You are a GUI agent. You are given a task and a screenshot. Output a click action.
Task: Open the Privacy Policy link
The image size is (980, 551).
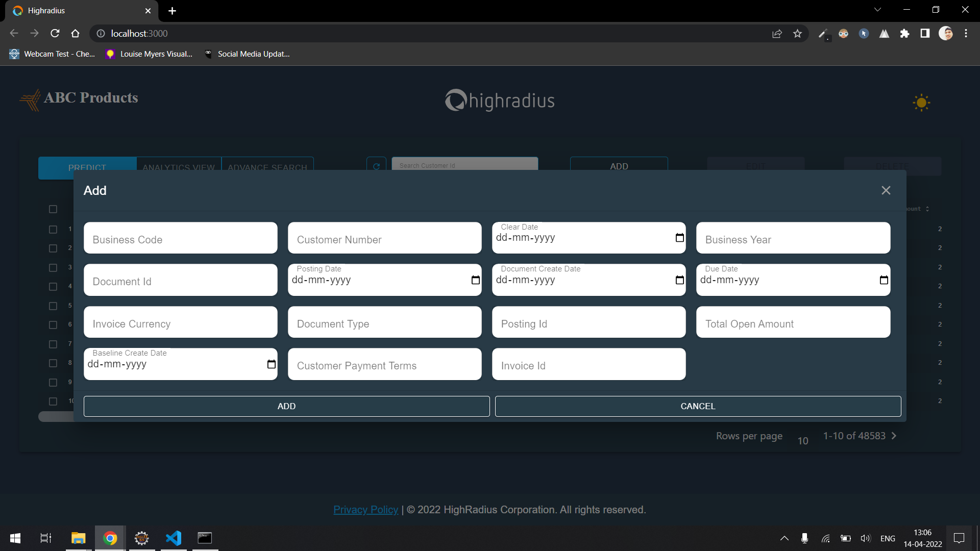pyautogui.click(x=365, y=509)
